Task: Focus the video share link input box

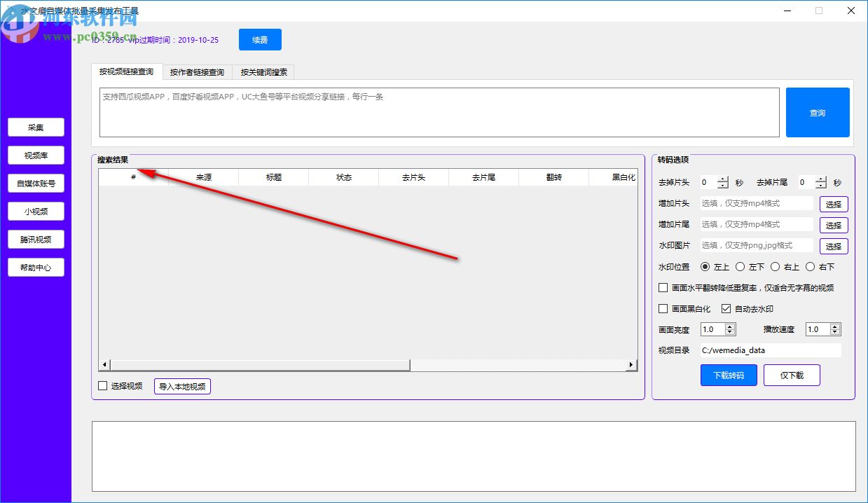Action: [x=439, y=112]
